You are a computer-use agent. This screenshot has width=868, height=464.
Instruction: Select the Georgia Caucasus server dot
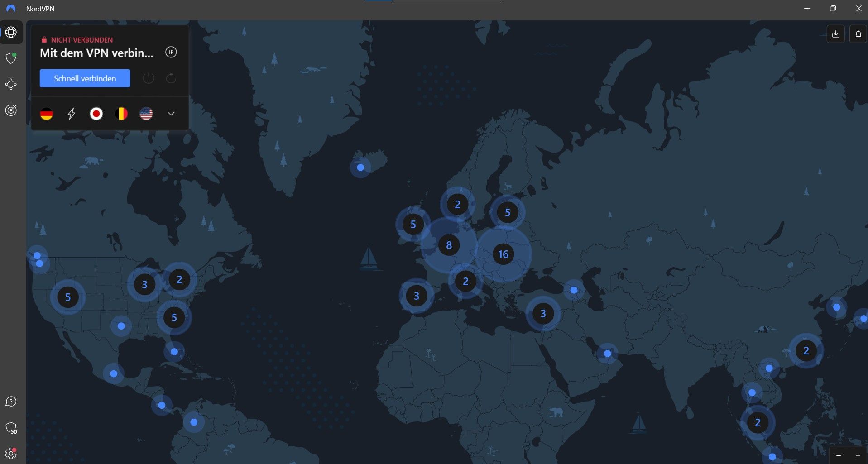[x=574, y=290]
